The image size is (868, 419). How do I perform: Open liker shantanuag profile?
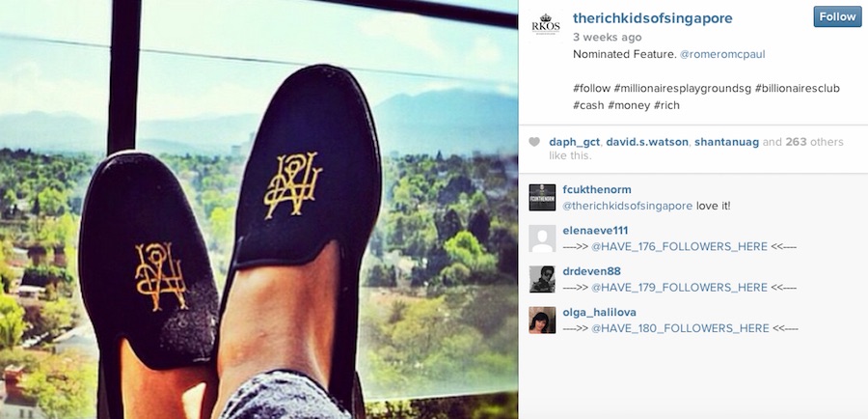[x=727, y=143]
